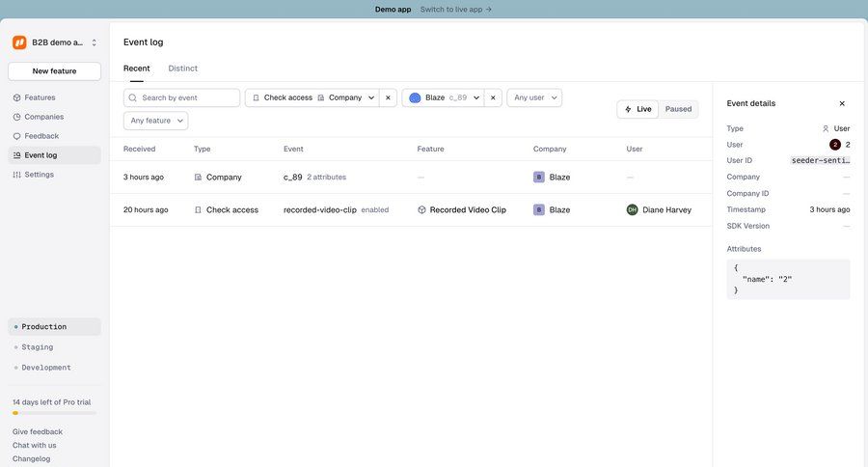Click the Search by event field
The image size is (868, 467).
tap(187, 97)
